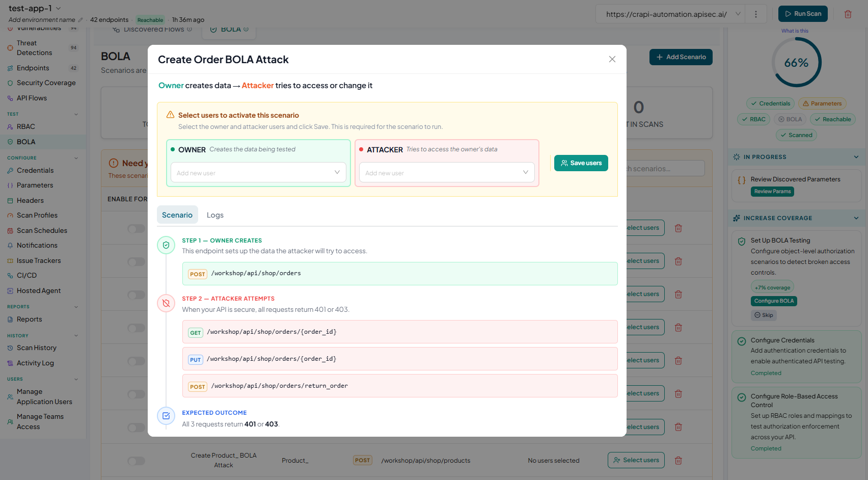868x480 pixels.
Task: Open Issue Trackers in the sidebar
Action: 39,260
